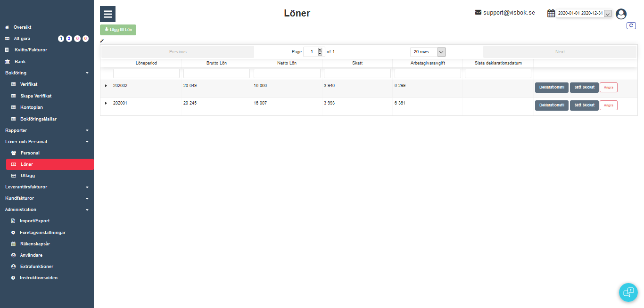Click Deklarationsfil for period 202002
The height and width of the screenshot is (308, 644).
click(x=551, y=87)
